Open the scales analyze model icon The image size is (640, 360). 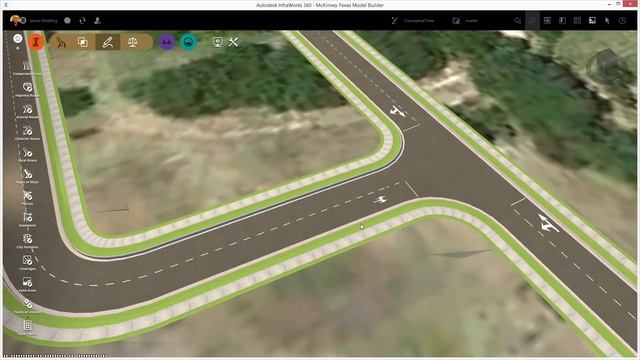click(x=133, y=42)
